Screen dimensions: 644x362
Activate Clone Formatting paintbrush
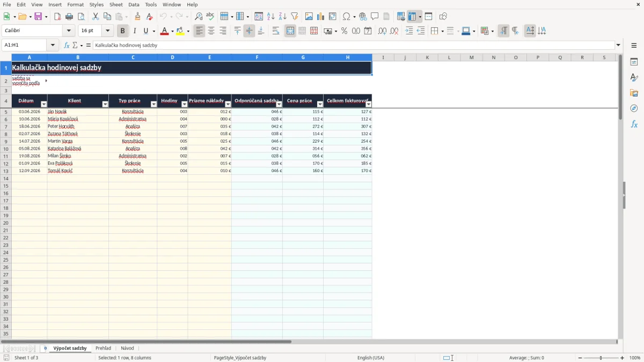[138, 17]
